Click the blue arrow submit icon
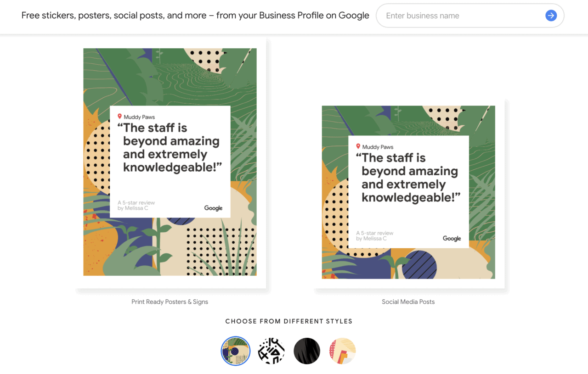588x374 pixels. tap(550, 15)
